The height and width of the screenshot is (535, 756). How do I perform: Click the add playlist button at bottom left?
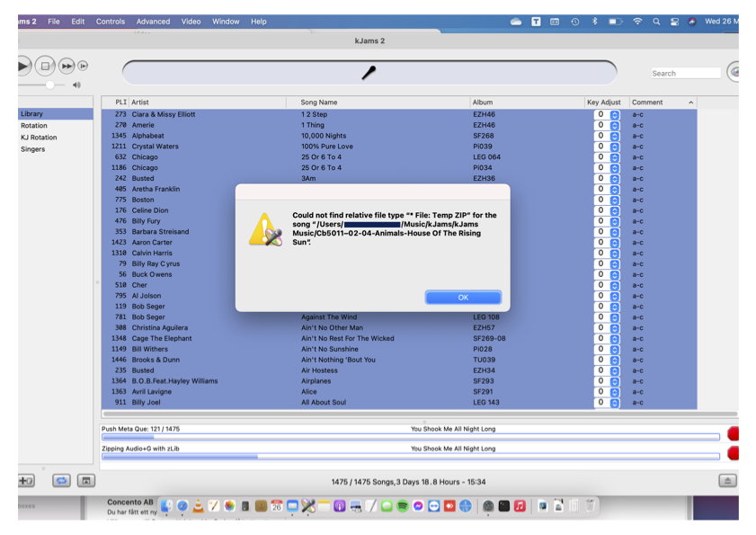pos(26,481)
